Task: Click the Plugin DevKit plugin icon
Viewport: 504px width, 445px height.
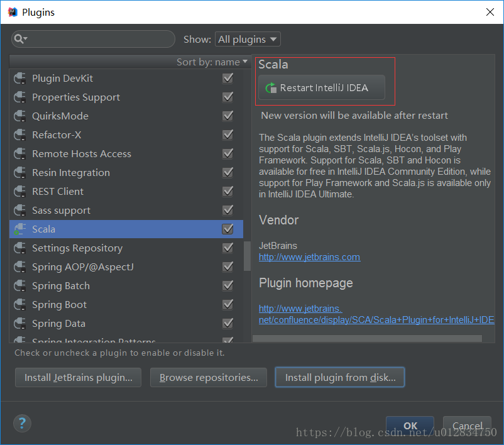Action: [20, 78]
